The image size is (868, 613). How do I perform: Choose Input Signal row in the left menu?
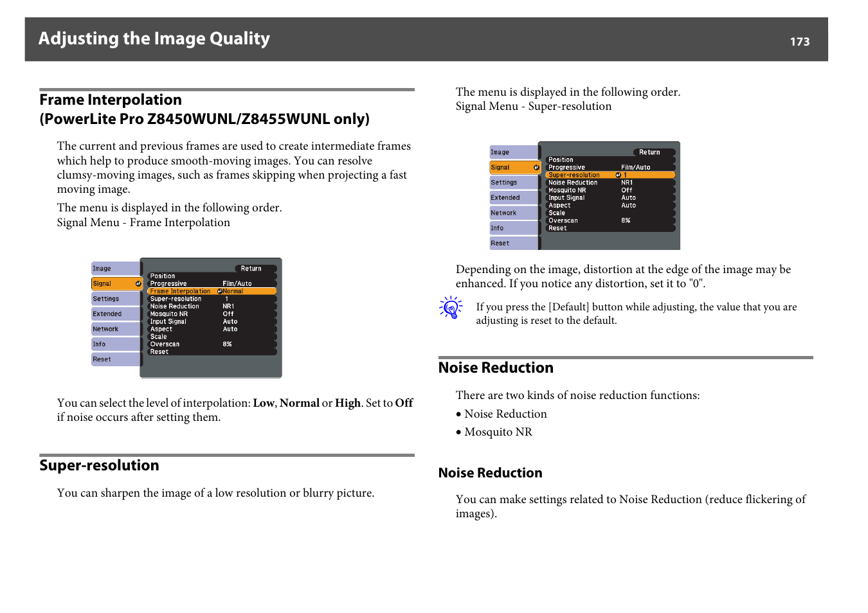tap(212, 321)
